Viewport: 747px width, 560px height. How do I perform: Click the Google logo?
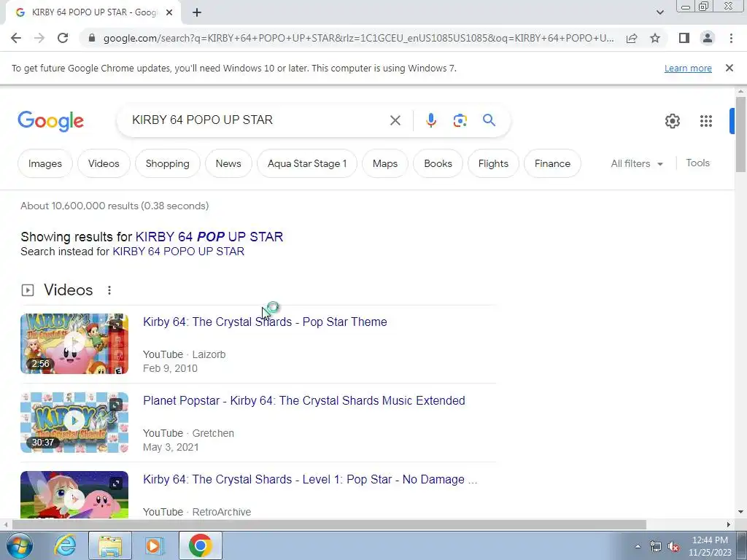(x=50, y=122)
